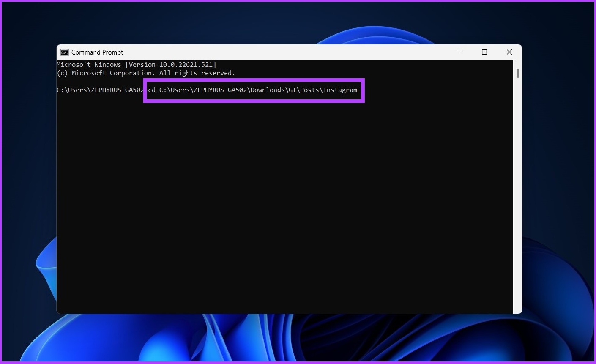Click 'GT' in the typed path

293,90
